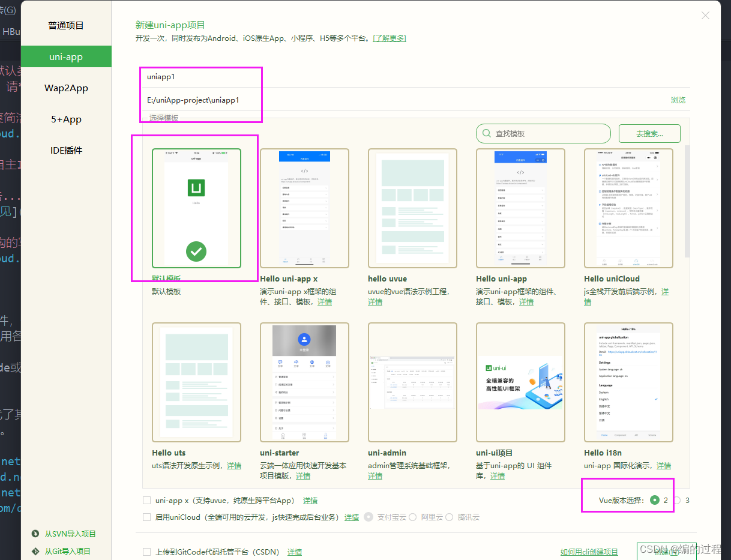Click the SVN import icon
731x560 pixels.
35,534
